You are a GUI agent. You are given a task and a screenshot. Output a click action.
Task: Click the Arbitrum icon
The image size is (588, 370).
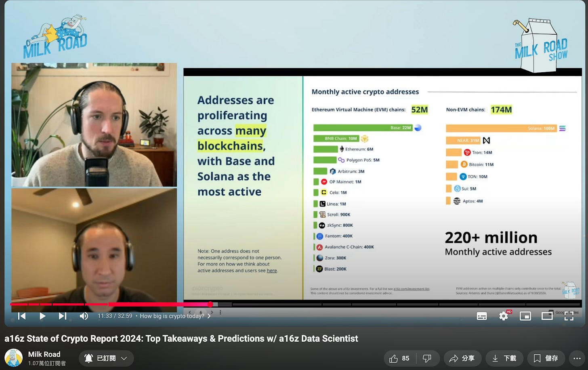pyautogui.click(x=333, y=171)
